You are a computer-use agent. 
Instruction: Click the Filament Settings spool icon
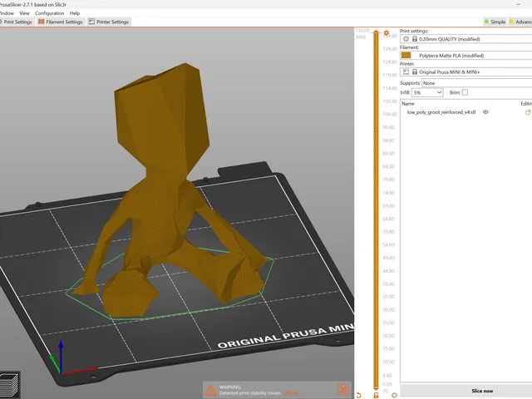(42, 22)
